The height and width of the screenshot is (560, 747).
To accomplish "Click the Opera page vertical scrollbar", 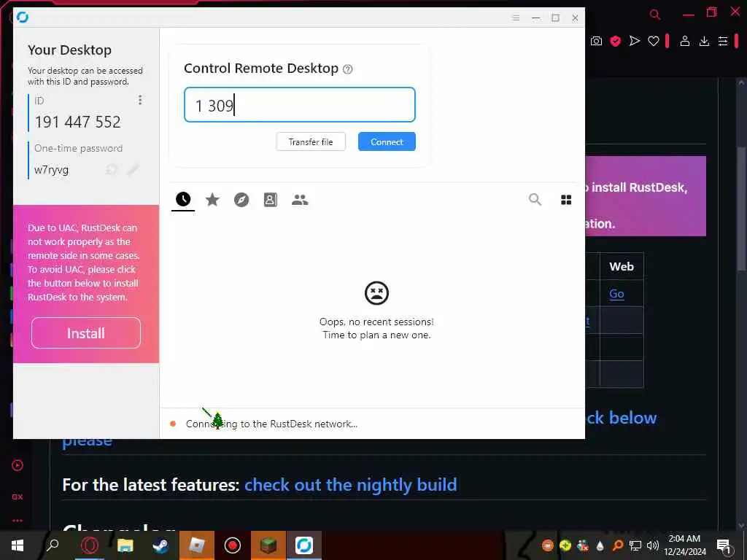I will pos(741,209).
